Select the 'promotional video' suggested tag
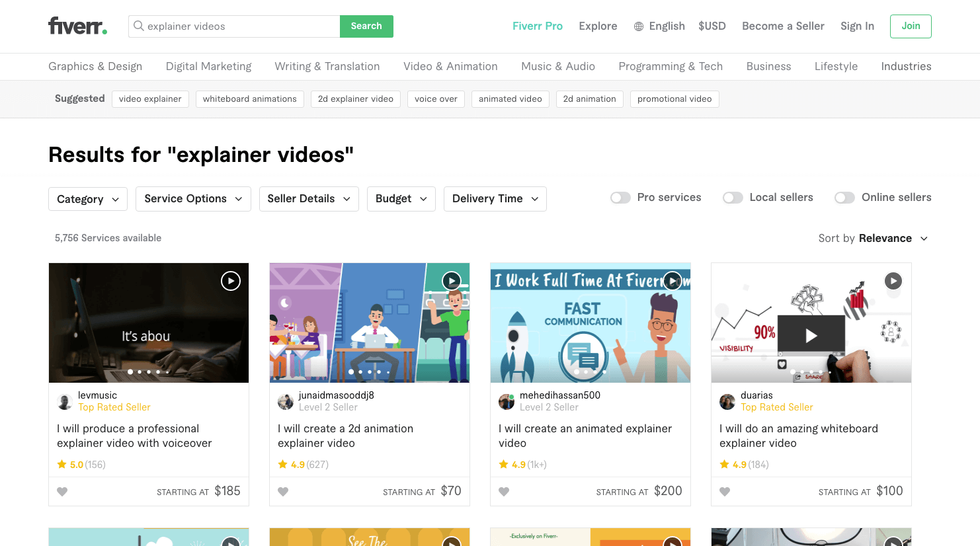The image size is (980, 546). 674,99
